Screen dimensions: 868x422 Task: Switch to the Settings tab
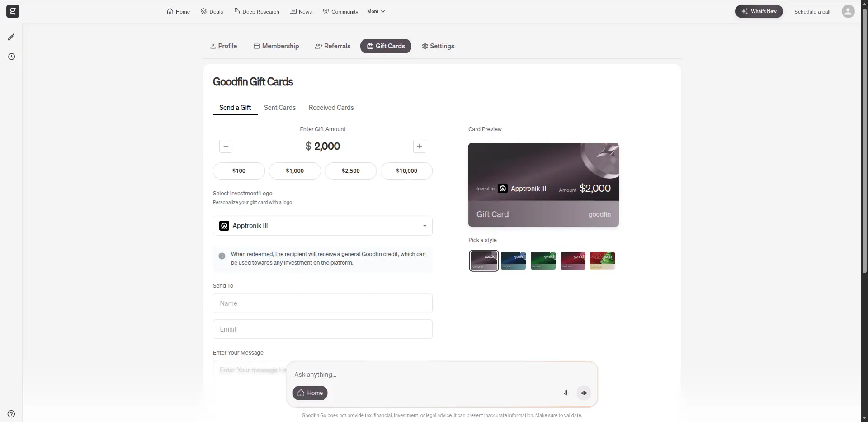(438, 46)
